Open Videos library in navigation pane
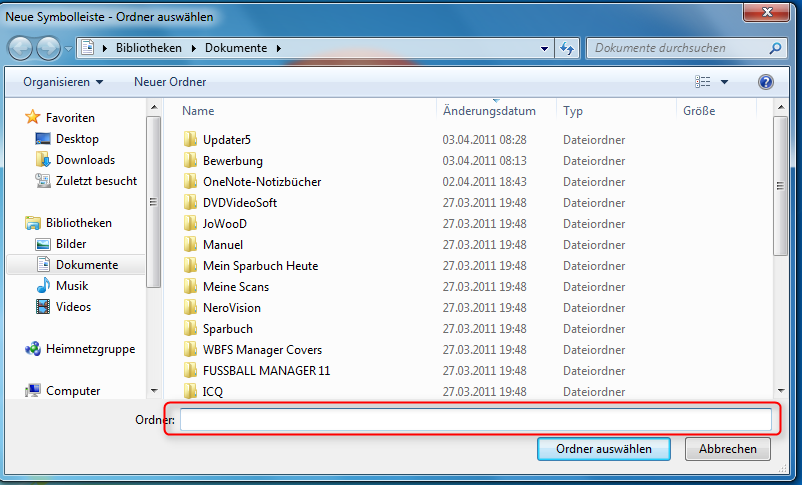The height and width of the screenshot is (485, 802). coord(73,306)
